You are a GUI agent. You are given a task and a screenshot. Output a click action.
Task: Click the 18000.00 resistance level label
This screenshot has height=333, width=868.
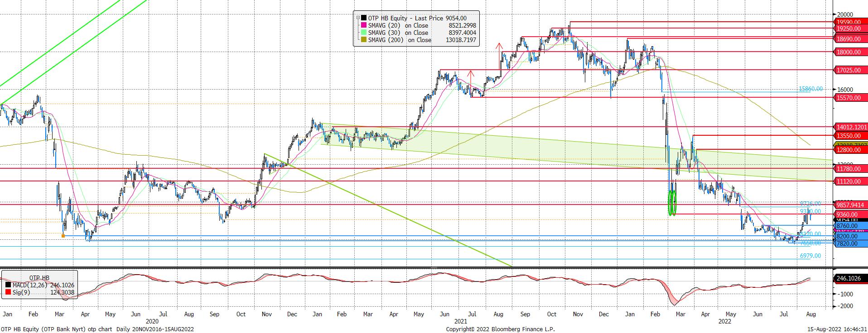[850, 52]
